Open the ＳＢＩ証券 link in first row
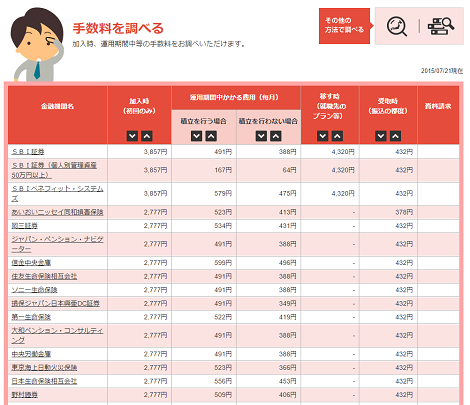This screenshot has width=470, height=405. coord(28,152)
